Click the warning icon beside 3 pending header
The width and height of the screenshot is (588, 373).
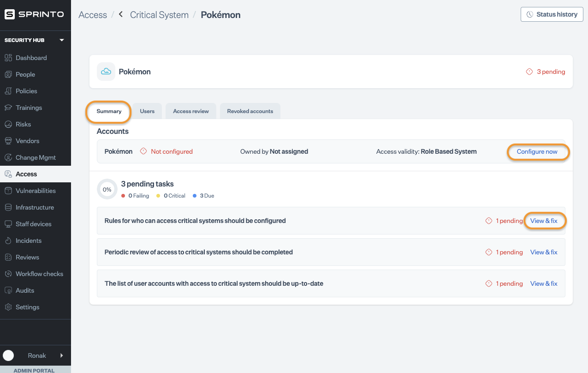click(529, 72)
